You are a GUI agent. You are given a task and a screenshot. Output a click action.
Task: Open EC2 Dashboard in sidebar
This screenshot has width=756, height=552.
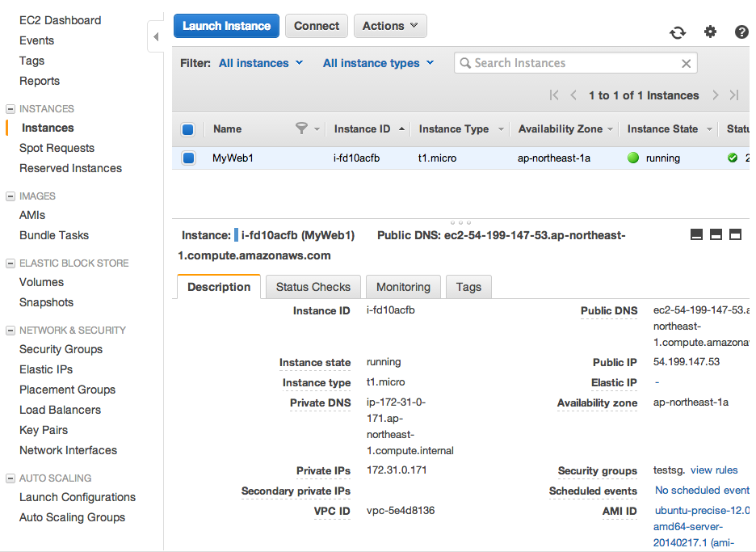(x=61, y=20)
